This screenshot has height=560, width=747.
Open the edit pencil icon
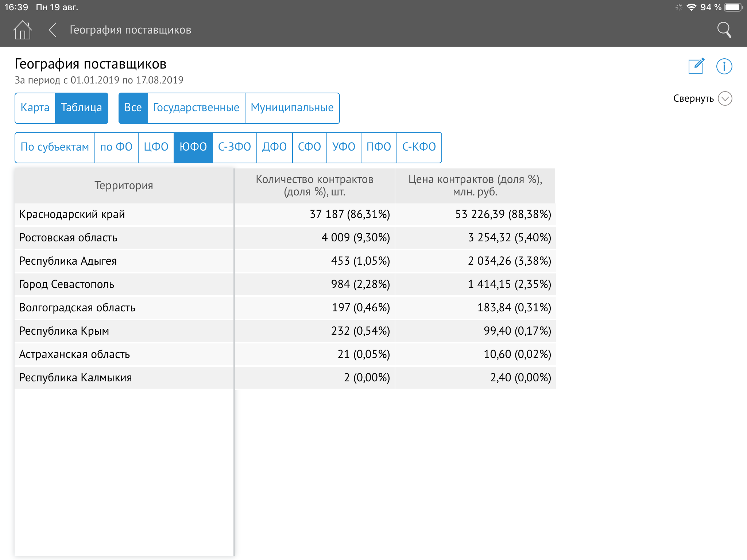pyautogui.click(x=696, y=66)
